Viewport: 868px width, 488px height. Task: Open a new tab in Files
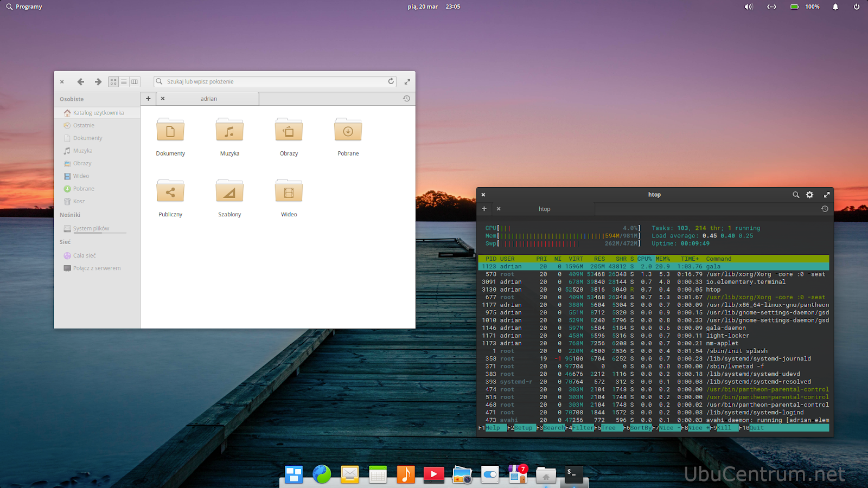[x=148, y=99]
